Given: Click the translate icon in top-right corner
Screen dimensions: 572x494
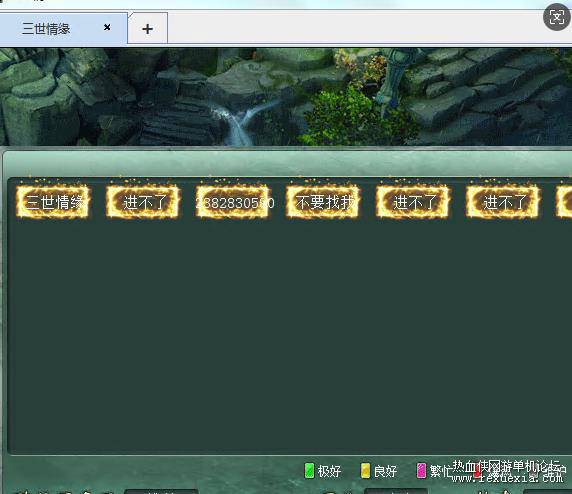Looking at the screenshot, I should pos(557,17).
